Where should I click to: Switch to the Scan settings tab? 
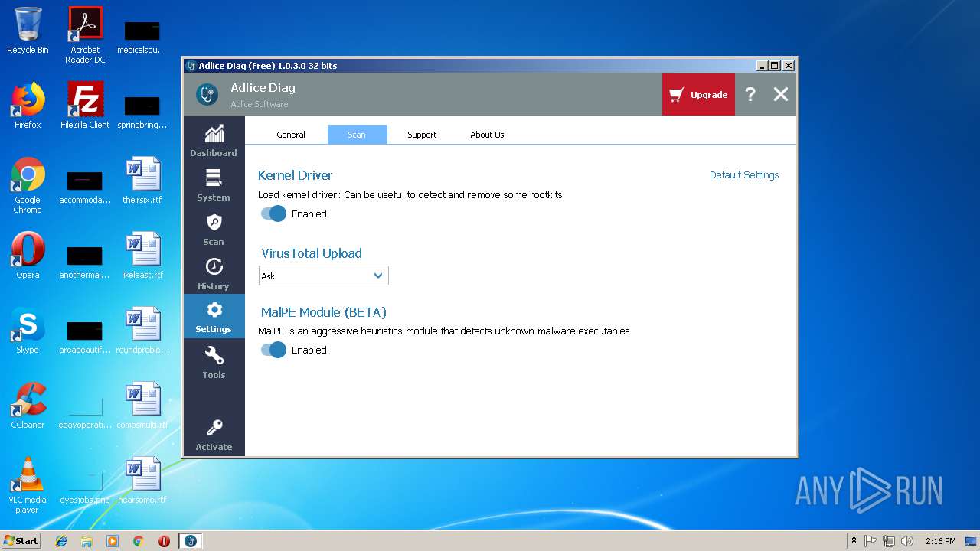357,135
